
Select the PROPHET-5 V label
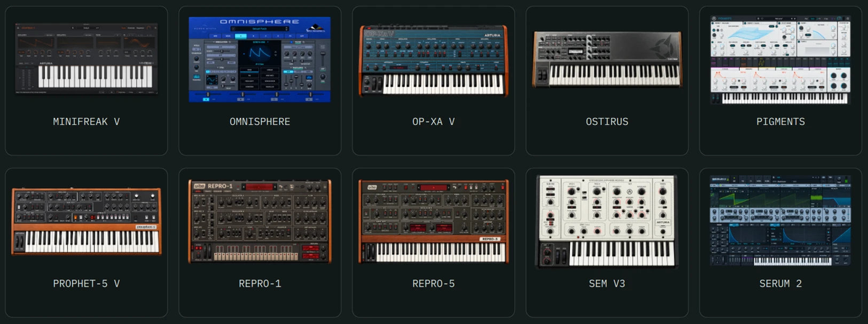pos(87,283)
